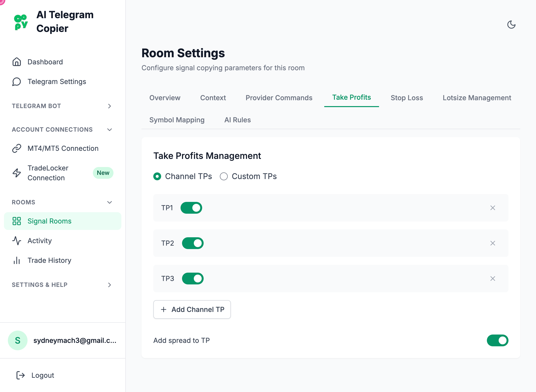Click the Dashboard home icon
This screenshot has height=392, width=536.
(17, 62)
